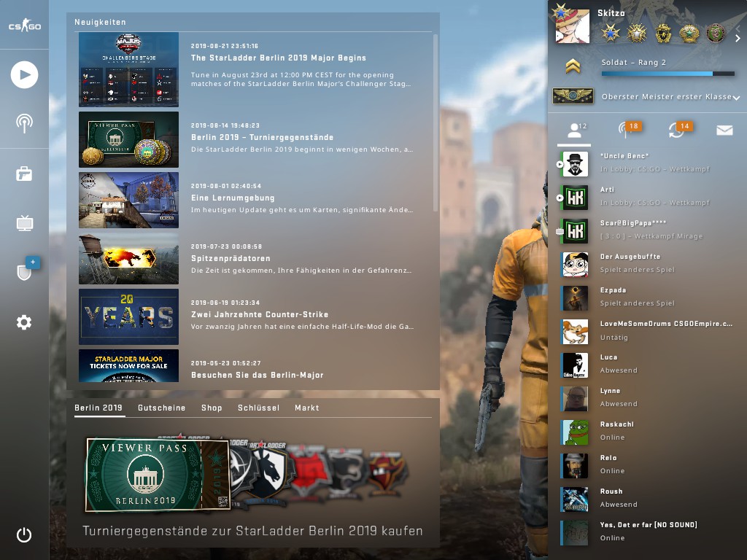Join Uncle Benc's lobby arrow icon
The image size is (747, 560).
560,164
